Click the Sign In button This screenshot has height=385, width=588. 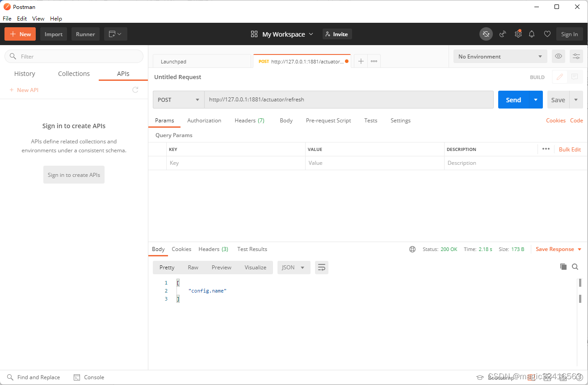[x=569, y=34]
